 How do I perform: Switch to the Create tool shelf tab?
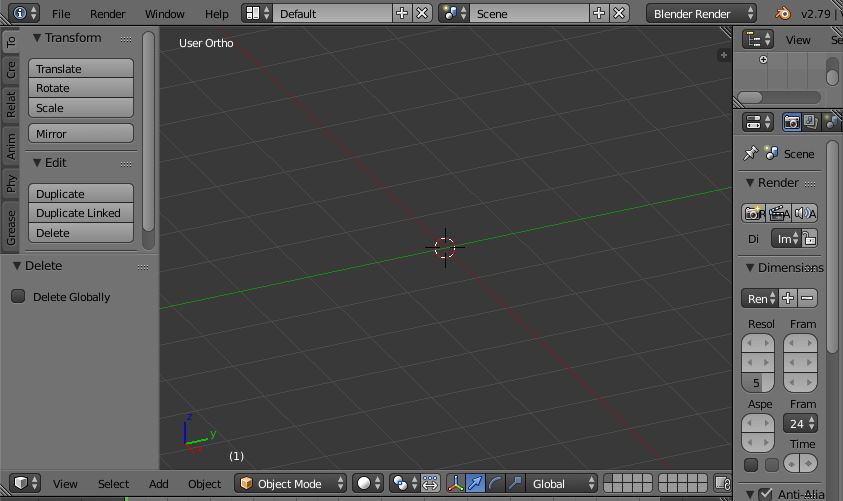click(11, 69)
